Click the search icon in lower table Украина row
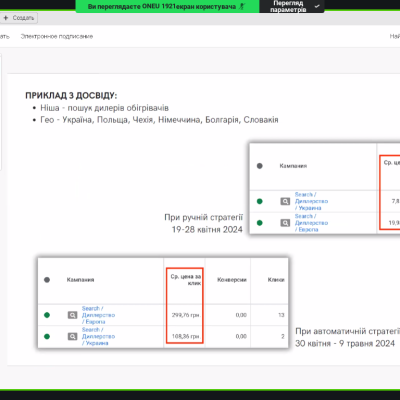This screenshot has height=400, width=400. pyautogui.click(x=72, y=336)
